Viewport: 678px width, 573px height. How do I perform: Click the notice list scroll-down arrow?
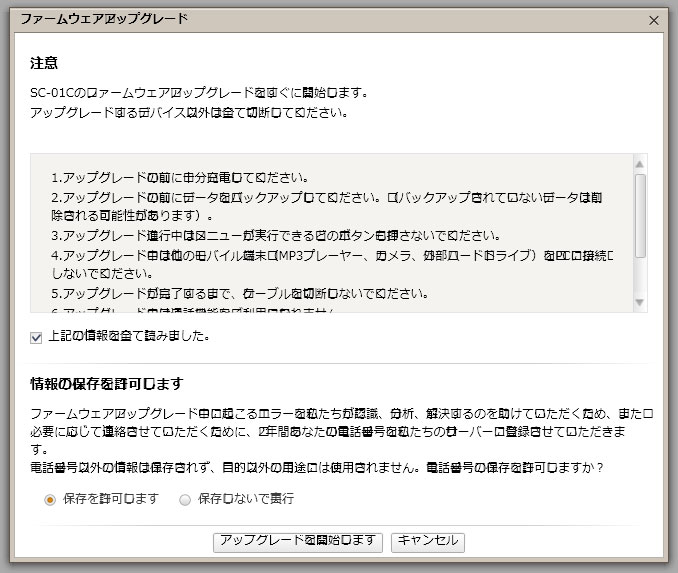coord(640,302)
